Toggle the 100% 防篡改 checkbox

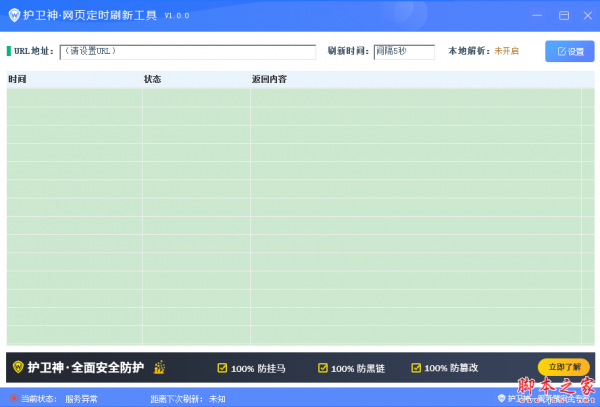click(x=416, y=368)
